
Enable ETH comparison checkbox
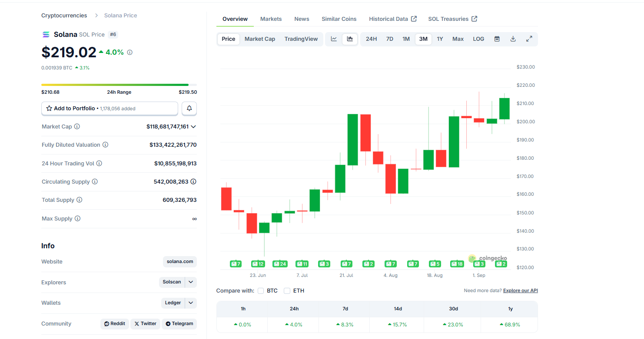(x=287, y=291)
